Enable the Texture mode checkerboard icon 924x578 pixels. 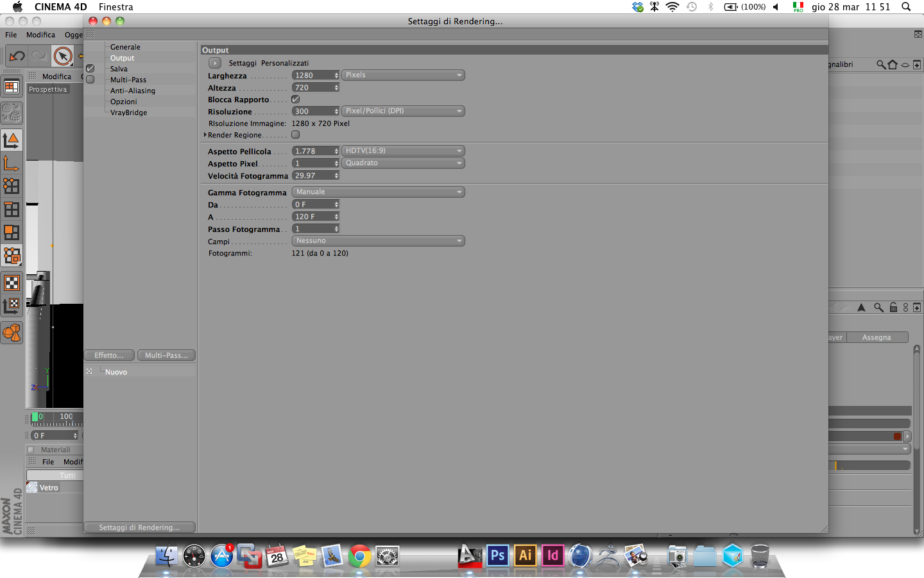pos(12,283)
